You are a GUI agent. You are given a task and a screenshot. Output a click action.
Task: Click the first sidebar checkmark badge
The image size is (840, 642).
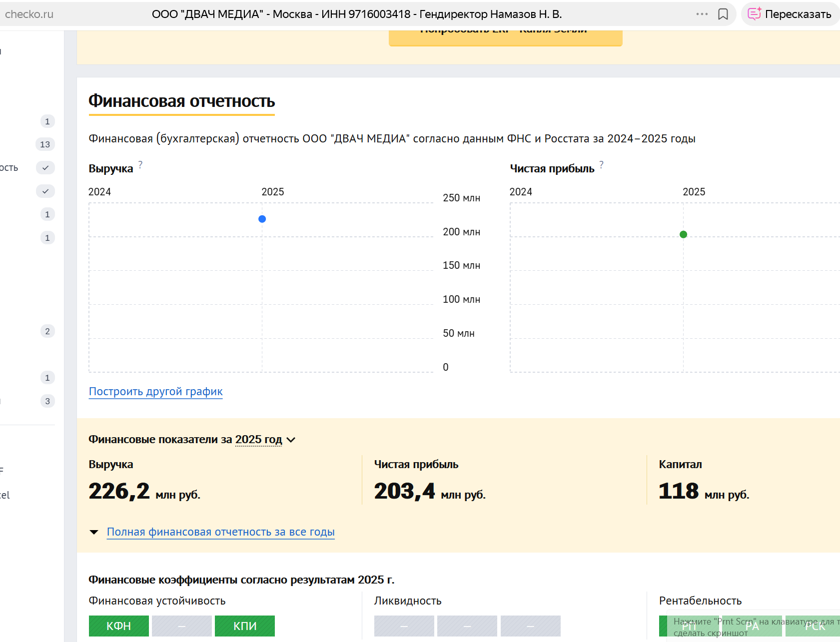tap(45, 168)
